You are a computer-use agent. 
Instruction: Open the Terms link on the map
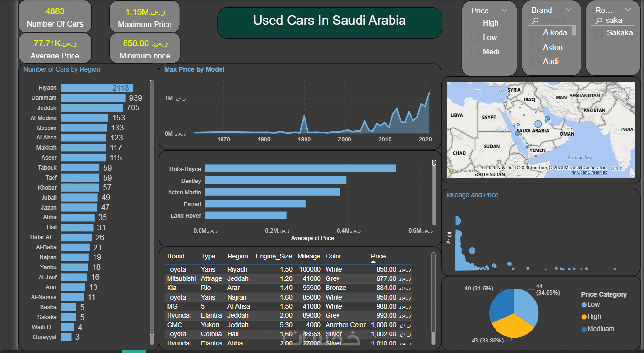tap(617, 168)
